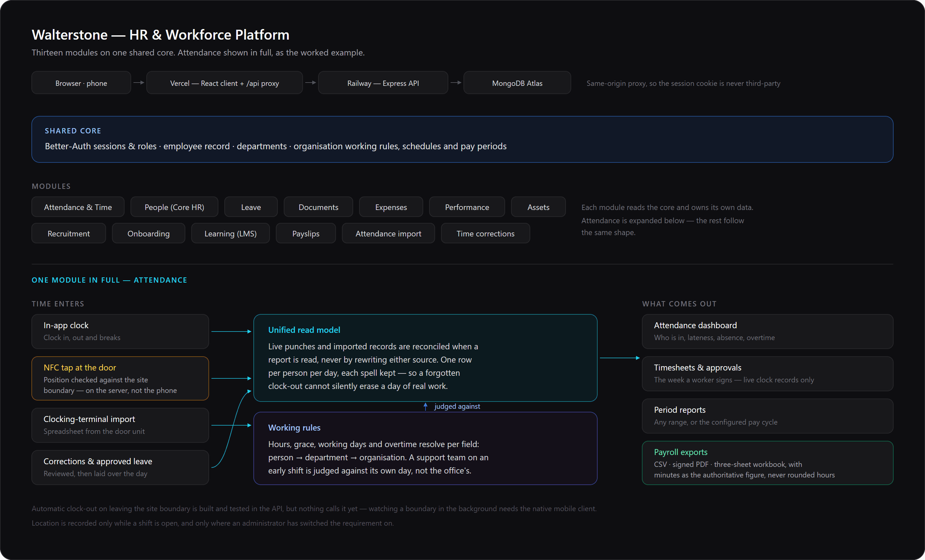Click the Shared Core panel

coord(462,139)
